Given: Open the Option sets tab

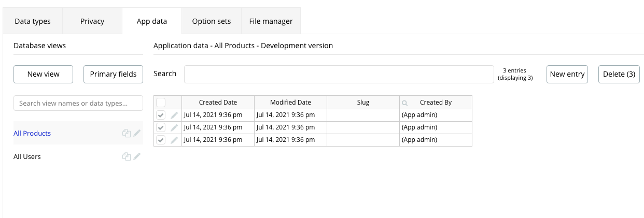Looking at the screenshot, I should [212, 21].
